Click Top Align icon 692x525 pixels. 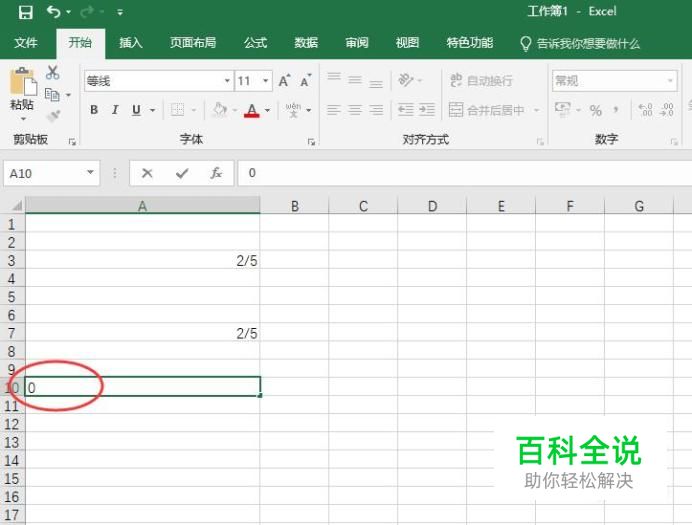click(334, 79)
